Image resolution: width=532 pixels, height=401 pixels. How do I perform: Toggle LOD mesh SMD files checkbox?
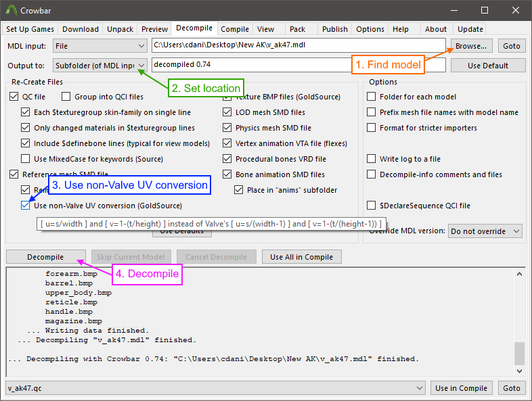pyautogui.click(x=227, y=112)
